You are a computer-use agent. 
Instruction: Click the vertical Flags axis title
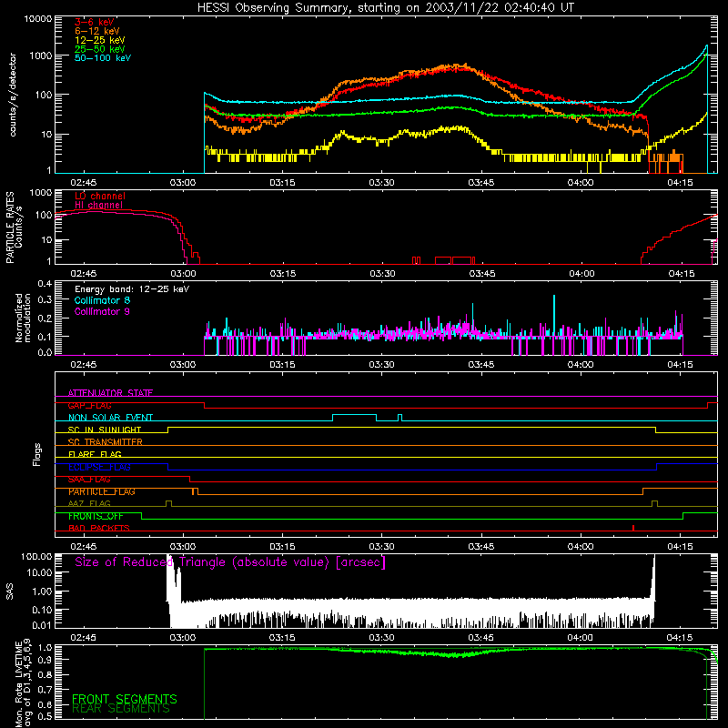pyautogui.click(x=37, y=454)
